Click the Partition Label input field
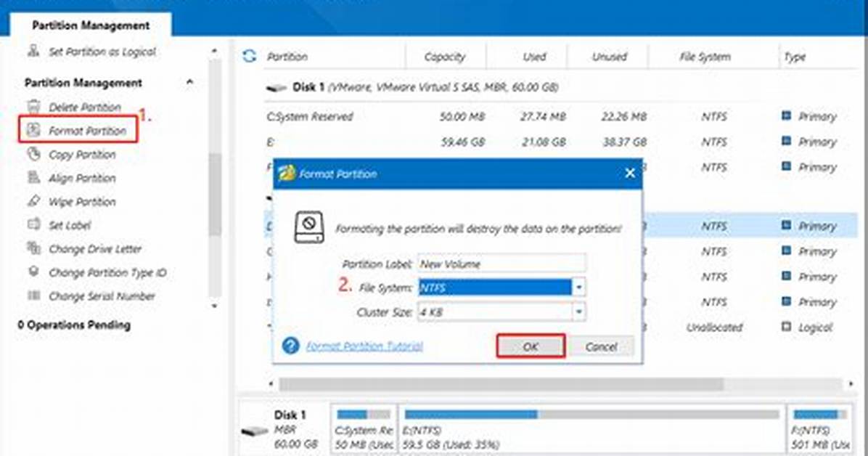 501,264
